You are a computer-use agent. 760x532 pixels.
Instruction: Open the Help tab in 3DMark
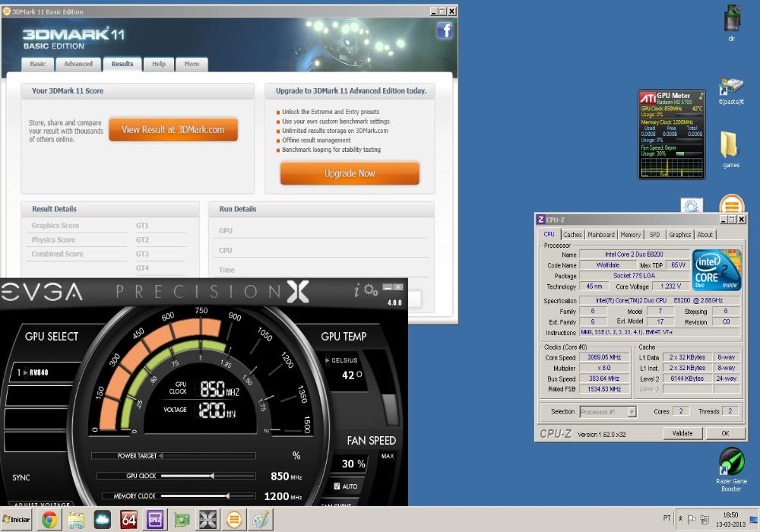click(x=159, y=64)
